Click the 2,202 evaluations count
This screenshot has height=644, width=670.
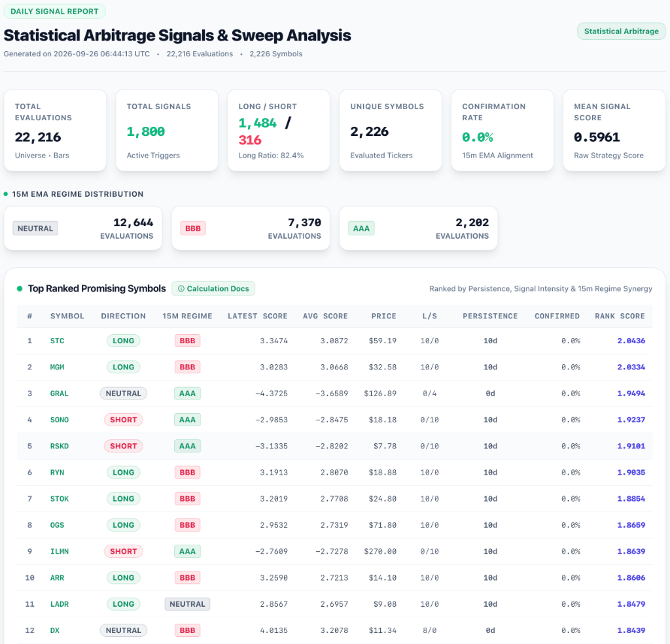[x=472, y=223]
